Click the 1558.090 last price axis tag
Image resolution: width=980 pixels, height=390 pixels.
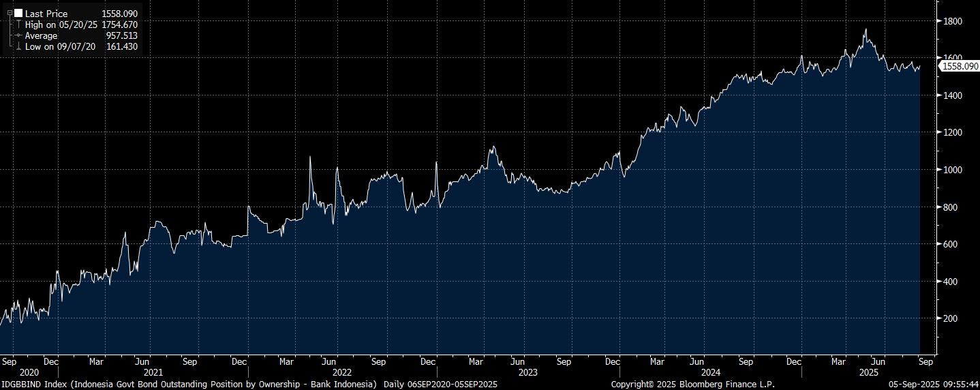pyautogui.click(x=959, y=66)
